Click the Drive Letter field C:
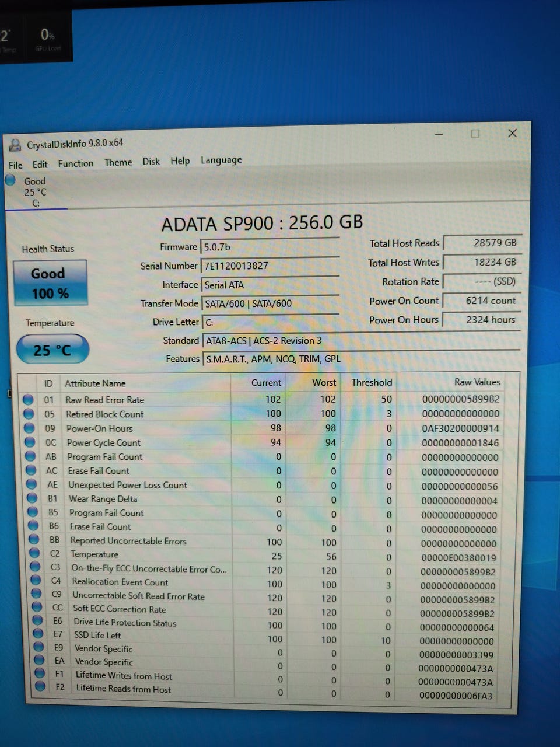 point(270,322)
